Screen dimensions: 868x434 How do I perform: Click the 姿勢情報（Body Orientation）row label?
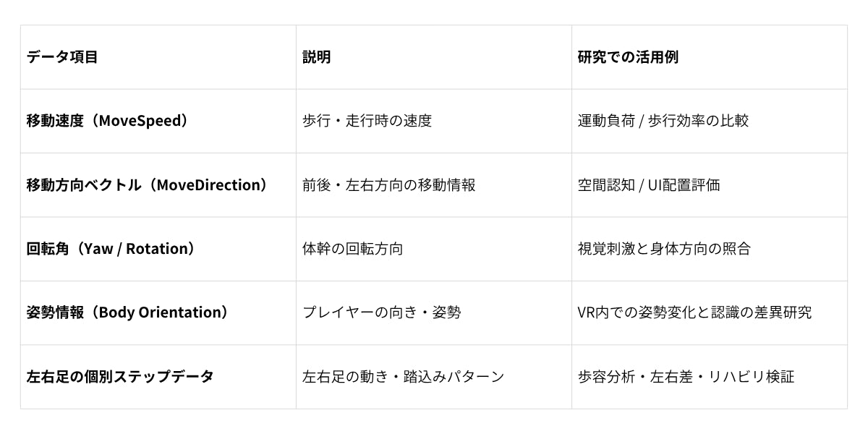[x=127, y=312]
